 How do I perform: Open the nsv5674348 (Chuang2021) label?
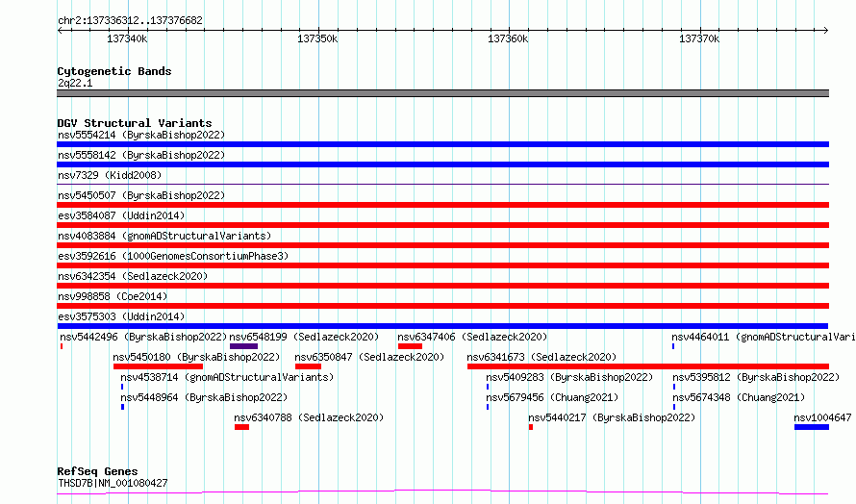point(739,397)
